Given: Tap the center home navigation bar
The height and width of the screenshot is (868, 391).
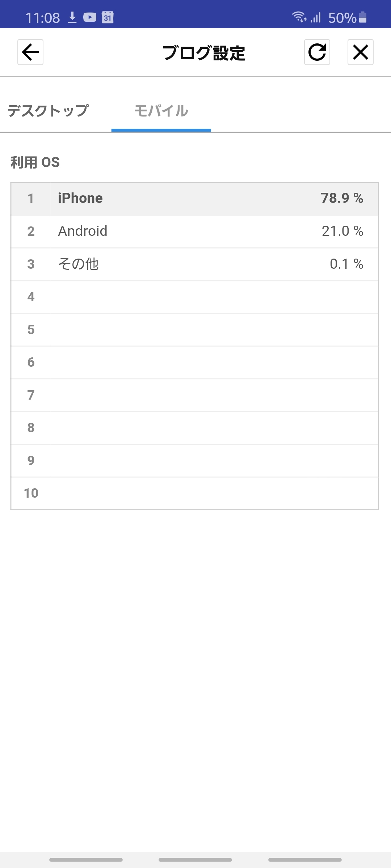Looking at the screenshot, I should [x=195, y=860].
